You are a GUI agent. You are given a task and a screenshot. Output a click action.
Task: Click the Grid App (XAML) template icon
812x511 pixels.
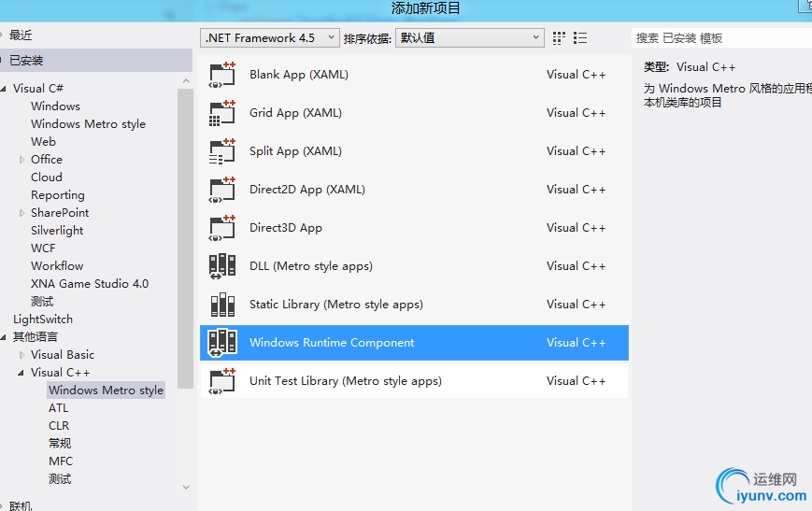point(222,113)
